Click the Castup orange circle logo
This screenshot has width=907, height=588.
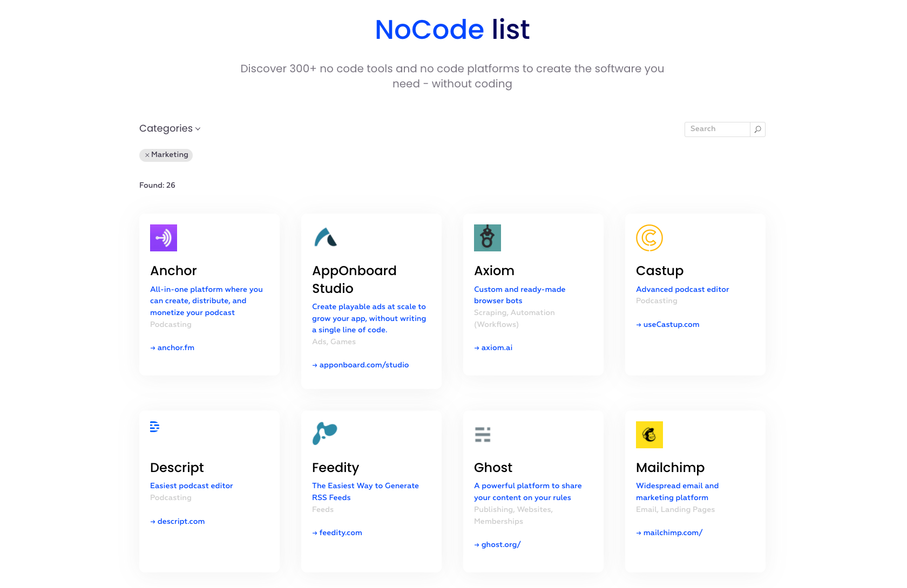pyautogui.click(x=649, y=238)
